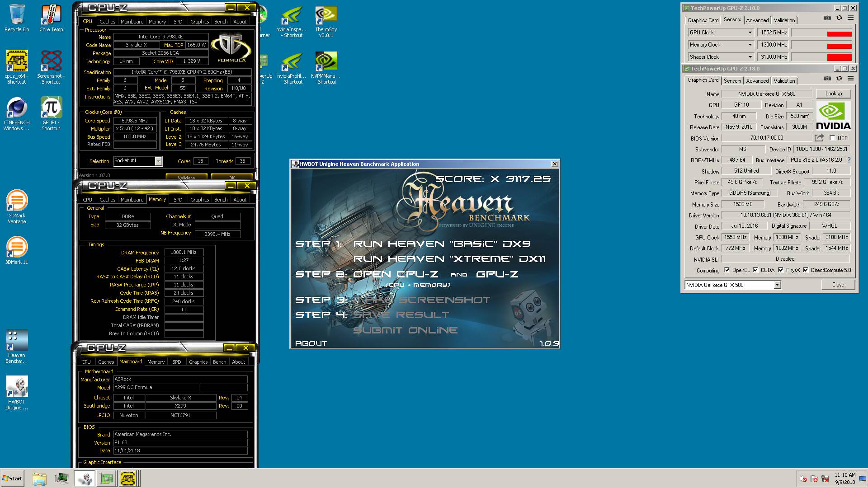This screenshot has height=488, width=868.
Task: Open 3DMark Vantage desktop icon
Action: [17, 206]
